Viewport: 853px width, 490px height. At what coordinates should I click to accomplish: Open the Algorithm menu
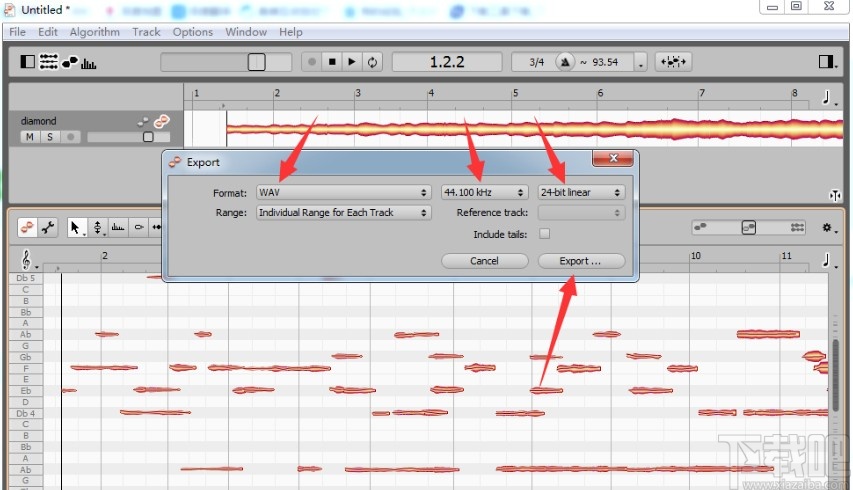[x=95, y=32]
